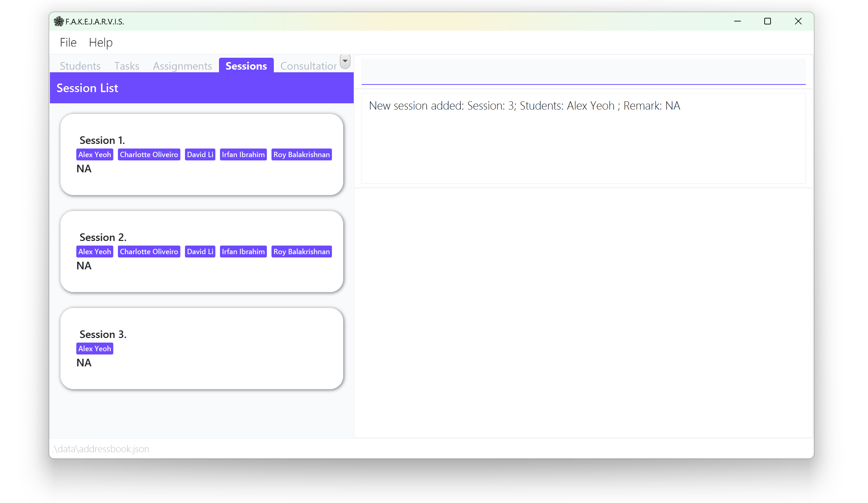Click the F.A.K.E.J.A.R.V.I.S. app icon
This screenshot has height=503, width=868.
point(59,21)
